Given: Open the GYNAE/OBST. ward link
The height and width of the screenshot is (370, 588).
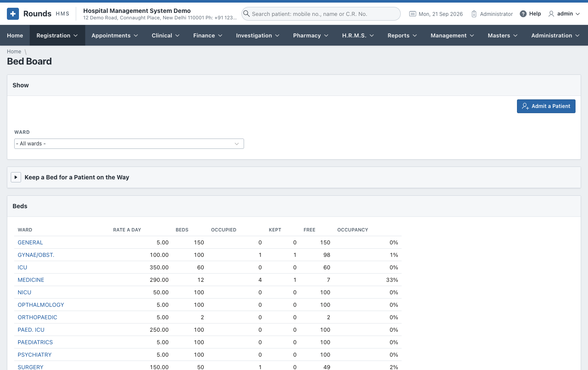Looking at the screenshot, I should coord(36,255).
